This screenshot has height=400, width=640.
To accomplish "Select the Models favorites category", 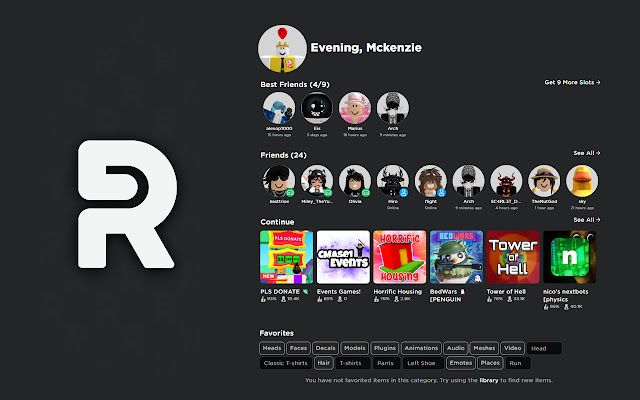I will click(x=354, y=348).
